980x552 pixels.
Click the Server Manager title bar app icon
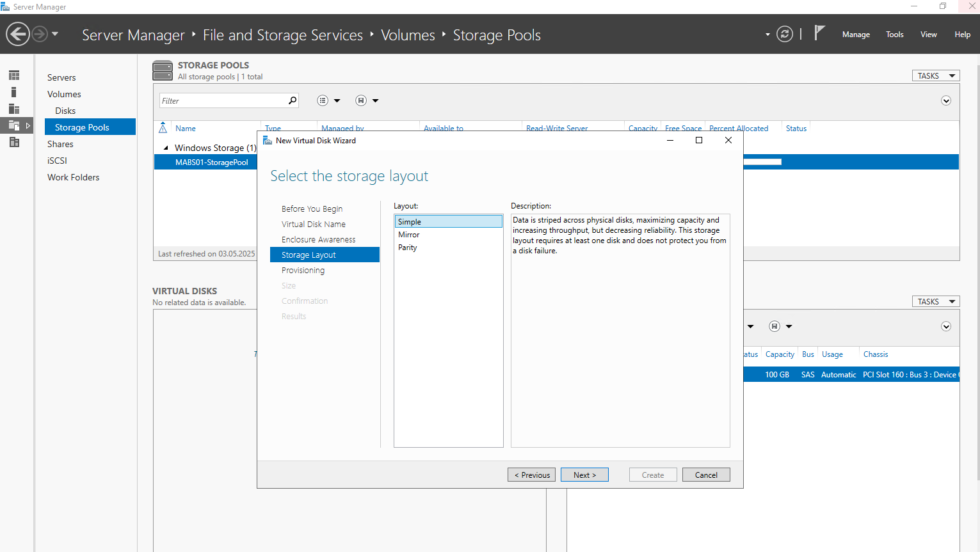click(x=6, y=6)
